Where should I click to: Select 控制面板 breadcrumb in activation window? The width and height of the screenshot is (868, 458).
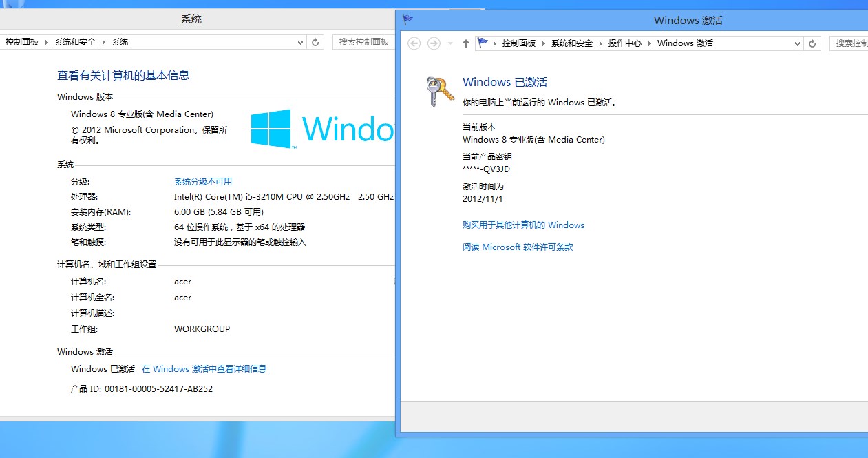pyautogui.click(x=519, y=43)
